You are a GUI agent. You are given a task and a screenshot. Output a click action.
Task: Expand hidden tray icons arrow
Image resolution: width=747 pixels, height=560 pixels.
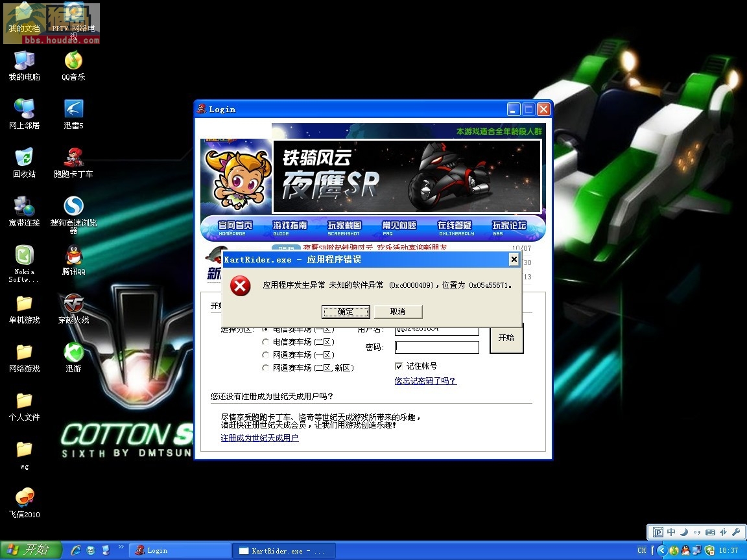point(661,550)
